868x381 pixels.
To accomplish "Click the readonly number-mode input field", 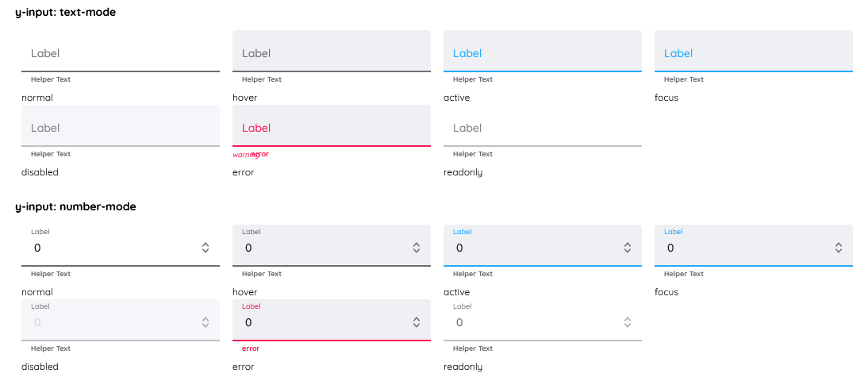I will coord(533,322).
